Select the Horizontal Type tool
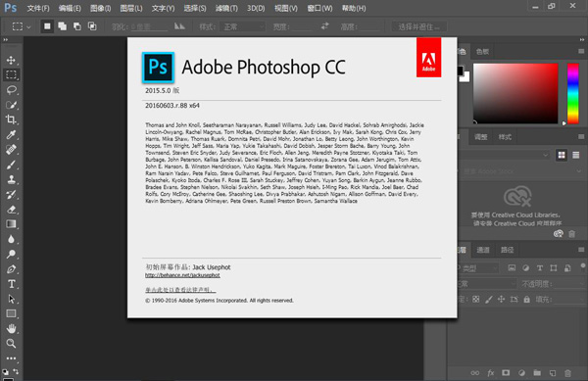 point(11,284)
